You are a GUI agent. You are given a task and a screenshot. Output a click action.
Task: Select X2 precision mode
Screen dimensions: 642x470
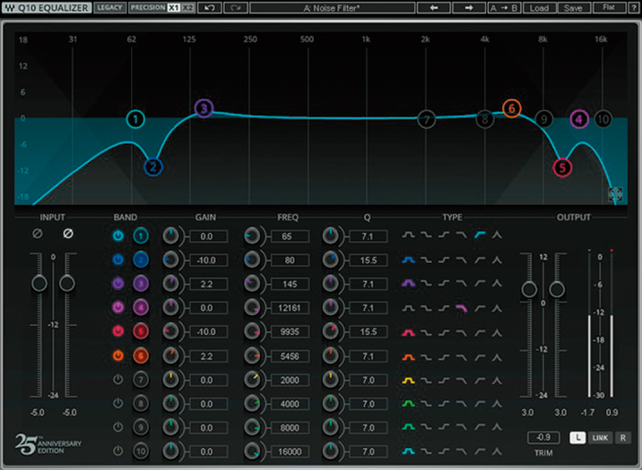[188, 8]
